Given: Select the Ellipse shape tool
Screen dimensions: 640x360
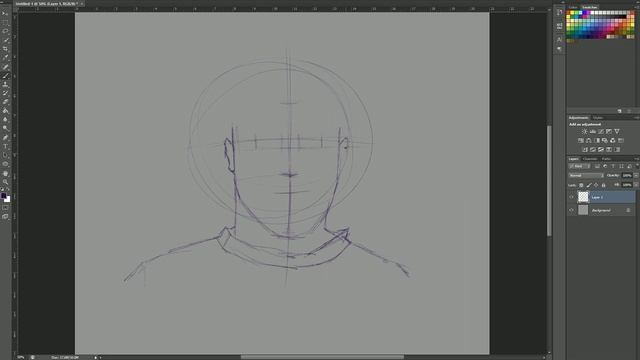Looking at the screenshot, I should [5, 164].
